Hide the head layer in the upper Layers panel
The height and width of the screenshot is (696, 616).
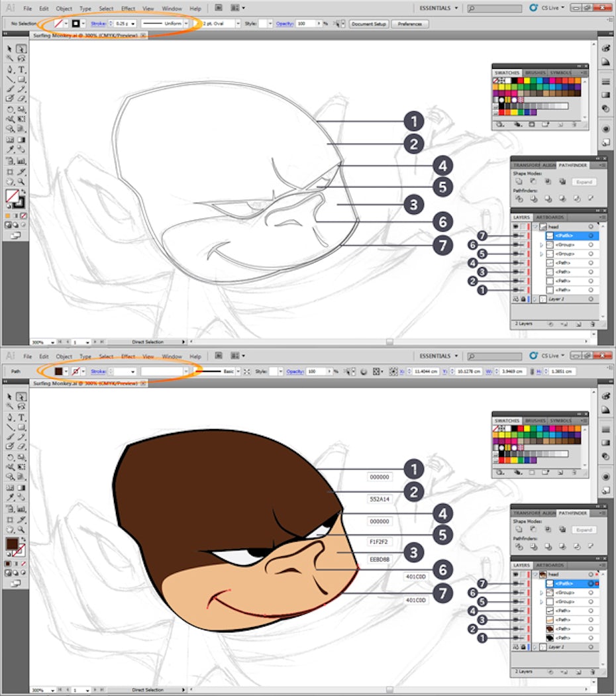click(516, 226)
